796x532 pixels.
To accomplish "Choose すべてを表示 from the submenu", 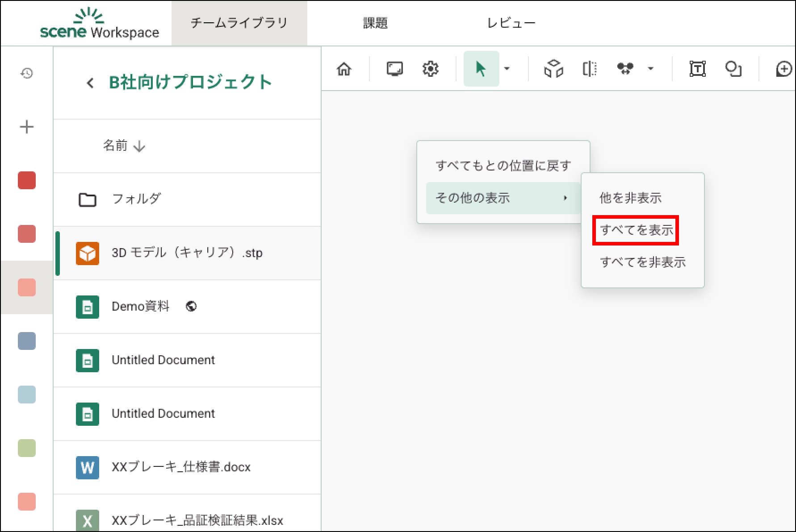I will tap(636, 230).
